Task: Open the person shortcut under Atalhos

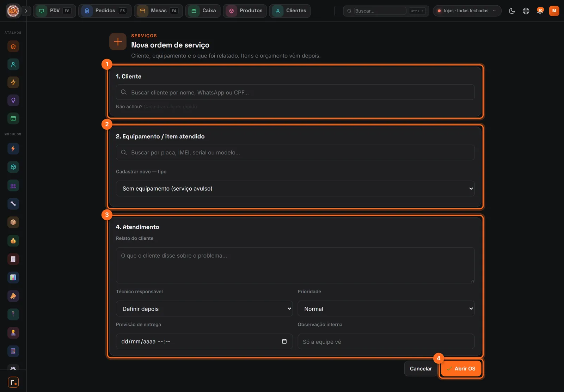Action: [x=13, y=64]
